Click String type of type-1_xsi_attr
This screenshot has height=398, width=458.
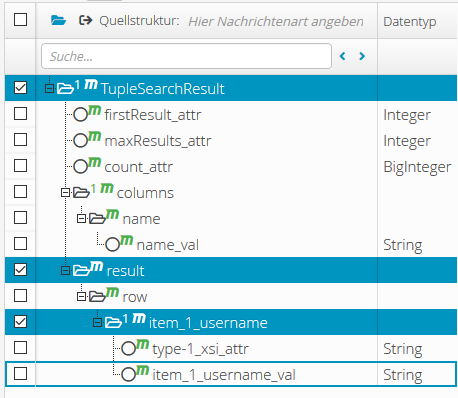[403, 349]
